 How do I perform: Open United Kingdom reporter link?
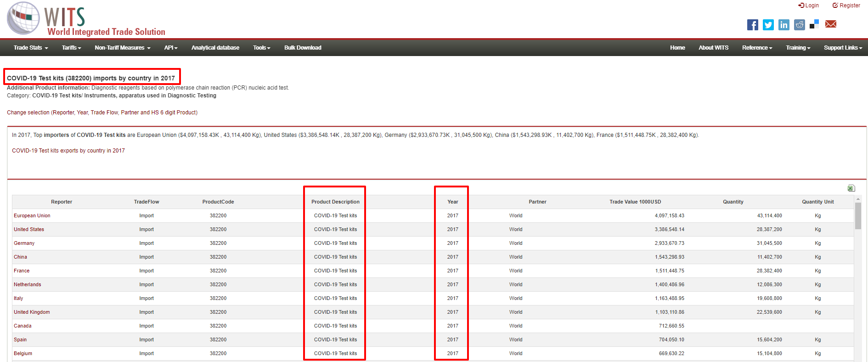[32, 312]
